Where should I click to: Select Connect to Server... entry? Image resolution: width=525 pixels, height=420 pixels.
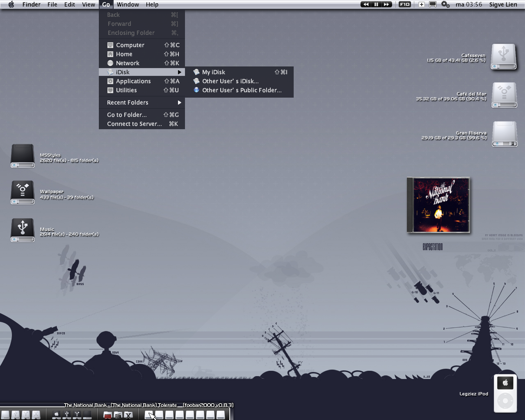[x=142, y=124]
